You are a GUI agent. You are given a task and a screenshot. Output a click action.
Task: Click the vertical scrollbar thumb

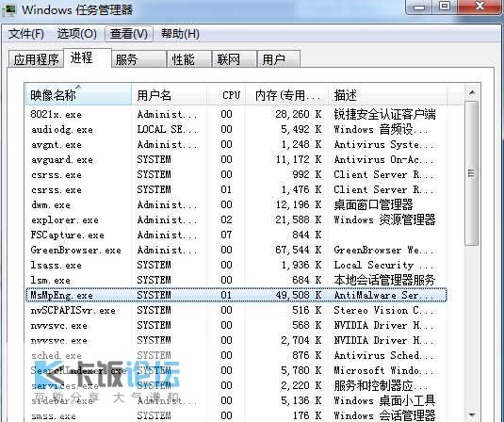click(x=472, y=173)
